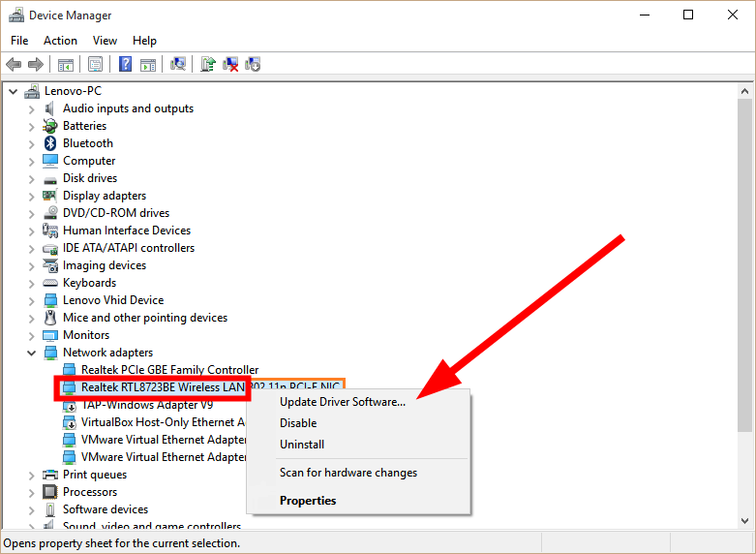The height and width of the screenshot is (554, 756).
Task: Select Realtek PCIe GBE Family Controller
Action: (x=169, y=370)
